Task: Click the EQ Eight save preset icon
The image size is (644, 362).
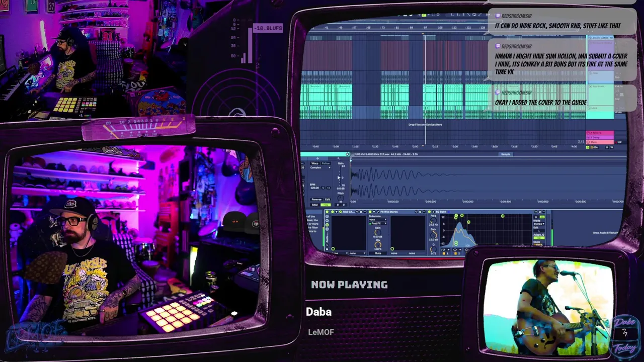Action: [x=540, y=212]
